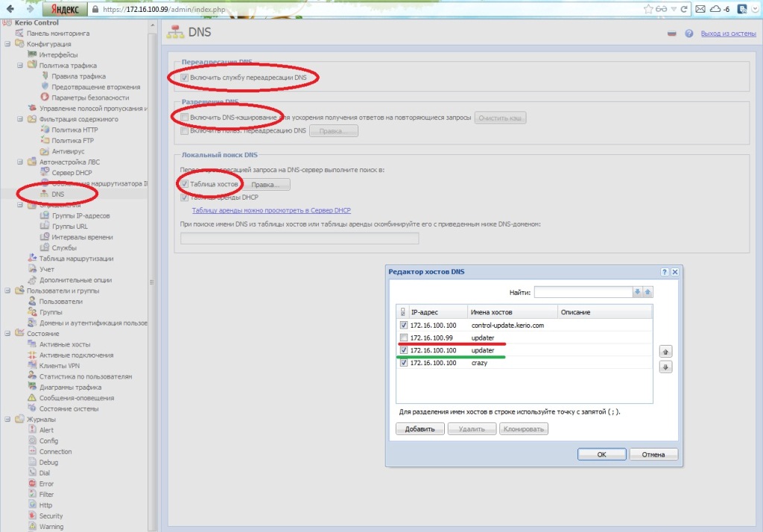
Task: Enable the DNS caching checkbox
Action: (184, 118)
